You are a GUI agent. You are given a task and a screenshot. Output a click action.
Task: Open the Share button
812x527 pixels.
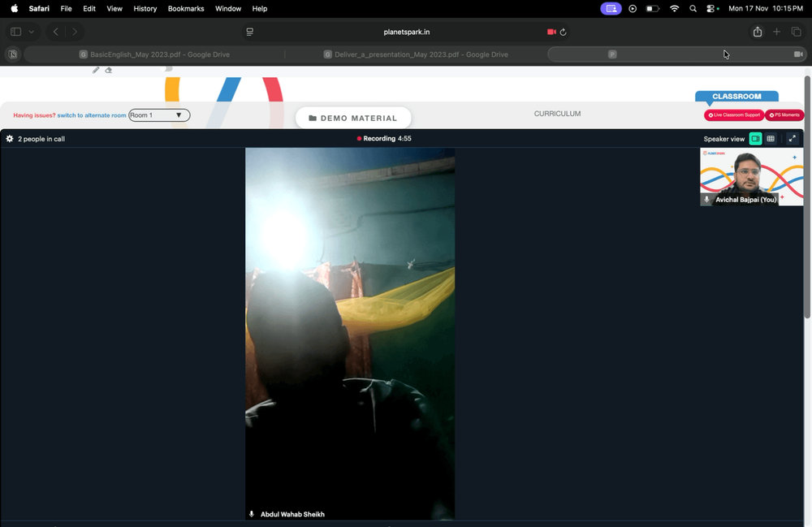[758, 32]
